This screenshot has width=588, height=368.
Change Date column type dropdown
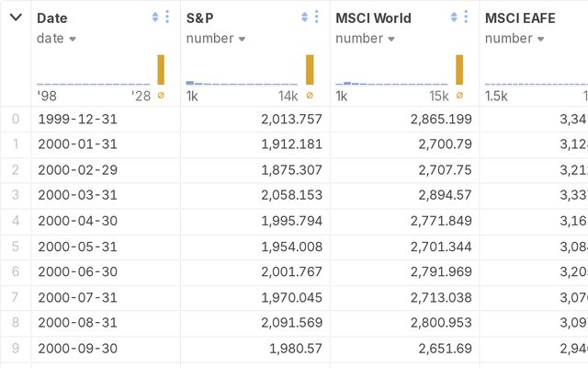[57, 39]
